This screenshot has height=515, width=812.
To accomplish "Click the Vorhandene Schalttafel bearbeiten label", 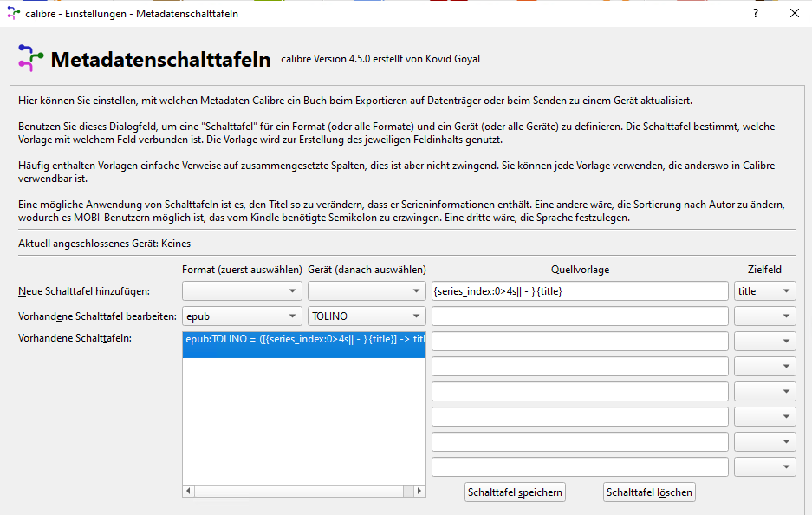I will (x=97, y=316).
